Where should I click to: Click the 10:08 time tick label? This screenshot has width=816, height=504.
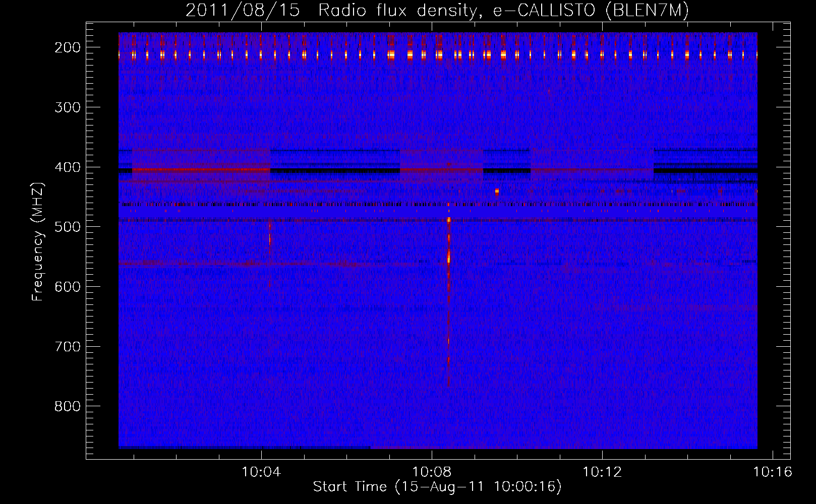click(432, 472)
